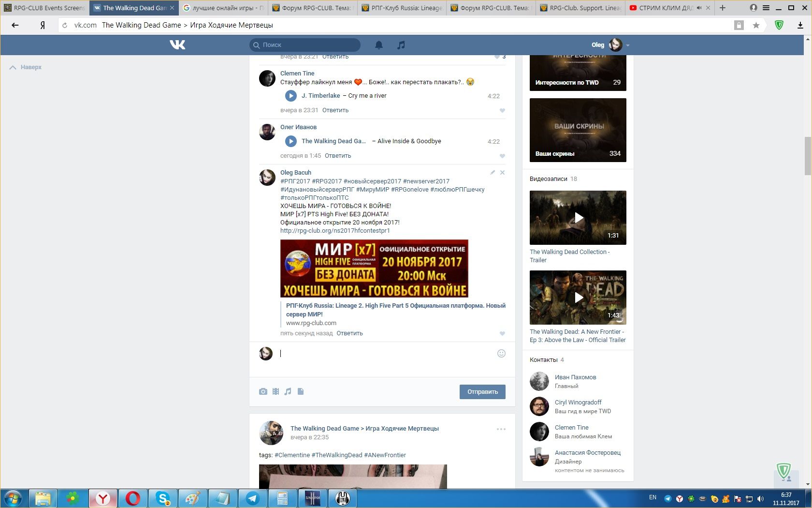The width and height of the screenshot is (812, 508).
Task: Open Ваши скрины album
Action: click(578, 130)
